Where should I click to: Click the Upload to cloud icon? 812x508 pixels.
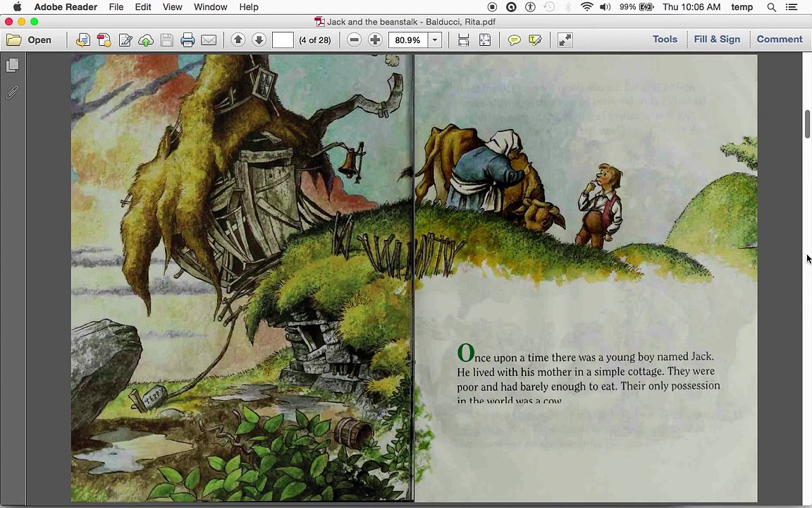point(146,40)
